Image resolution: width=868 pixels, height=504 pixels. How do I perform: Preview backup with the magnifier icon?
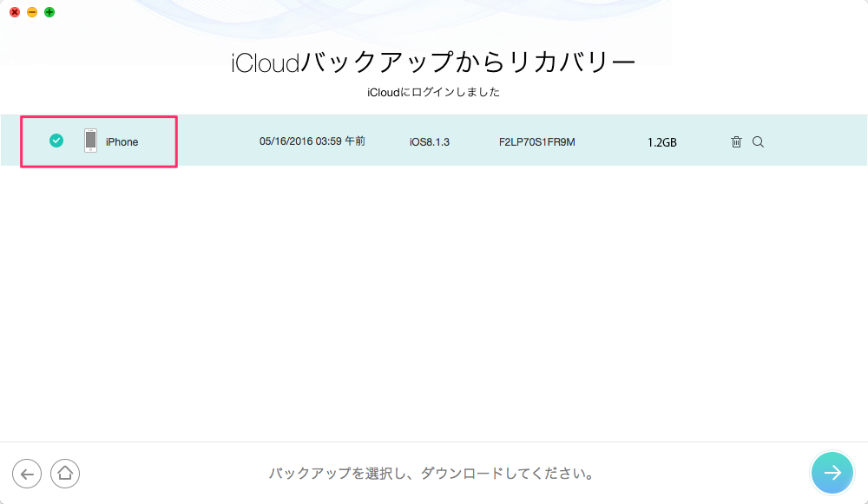(759, 142)
